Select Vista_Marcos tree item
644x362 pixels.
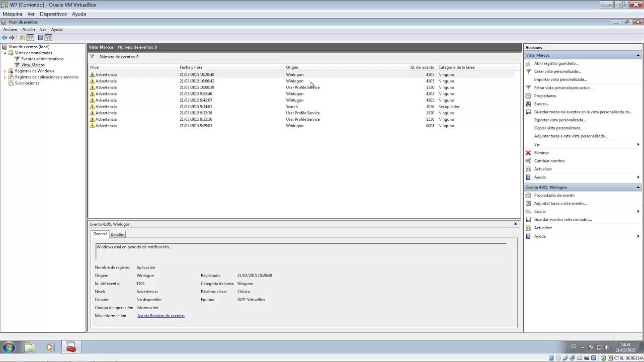(33, 65)
